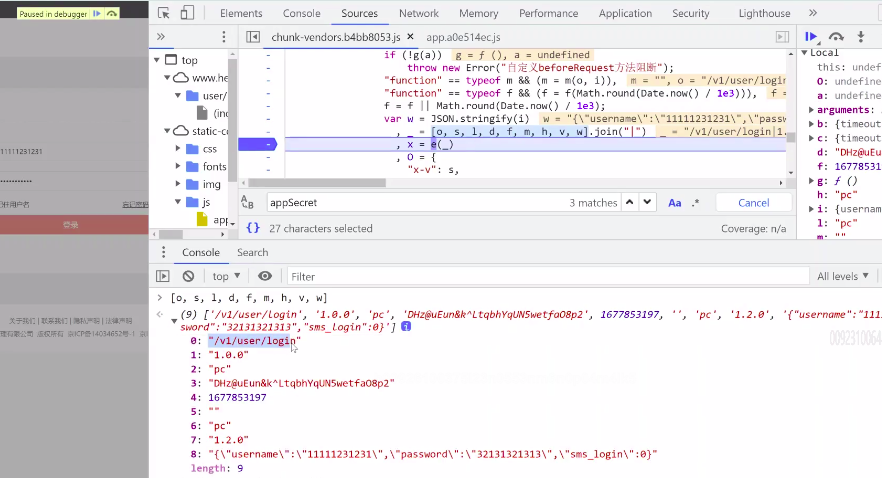Show more DevTools panels chevron
The width and height of the screenshot is (882, 478).
click(x=813, y=13)
